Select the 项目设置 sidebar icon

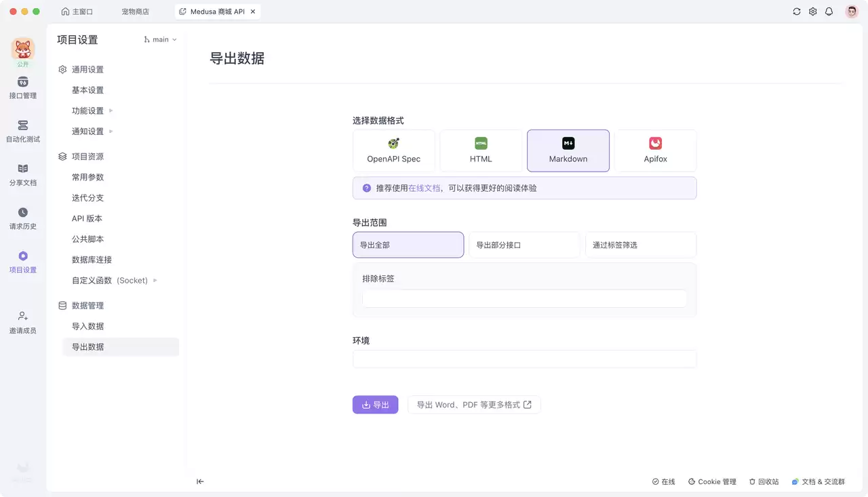click(x=23, y=256)
